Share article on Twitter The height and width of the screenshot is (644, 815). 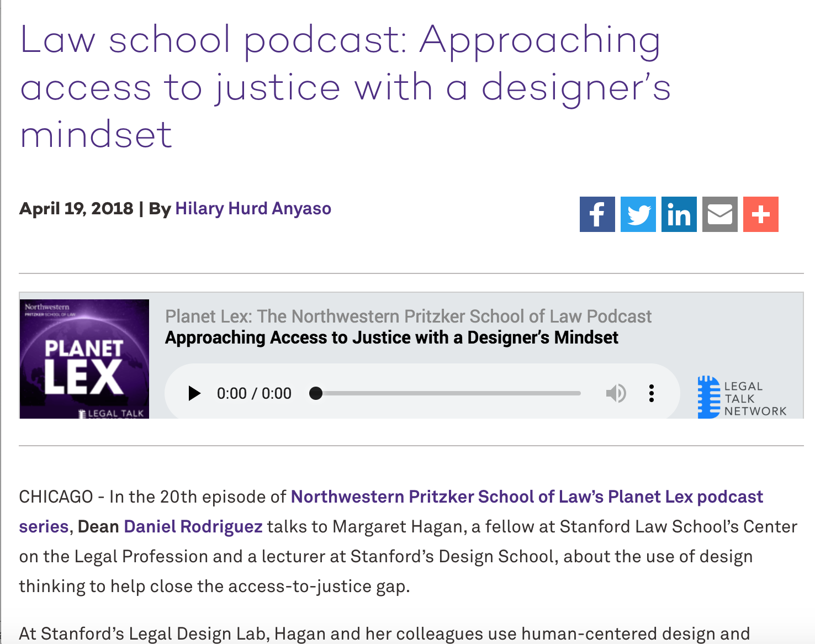[638, 214]
